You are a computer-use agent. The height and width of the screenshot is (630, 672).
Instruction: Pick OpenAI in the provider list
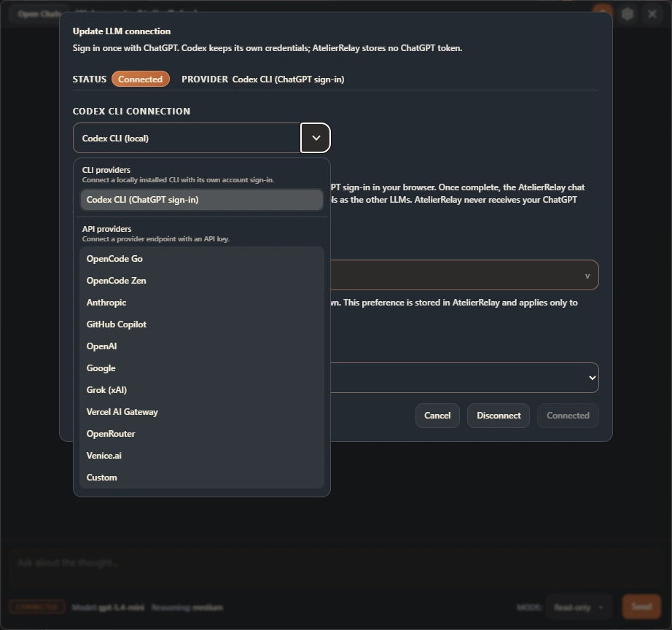click(201, 346)
